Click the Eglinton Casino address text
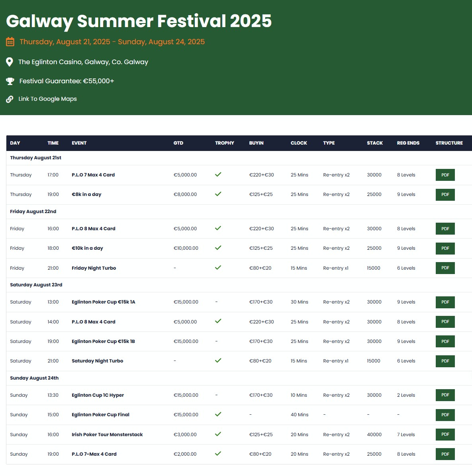 pos(83,62)
